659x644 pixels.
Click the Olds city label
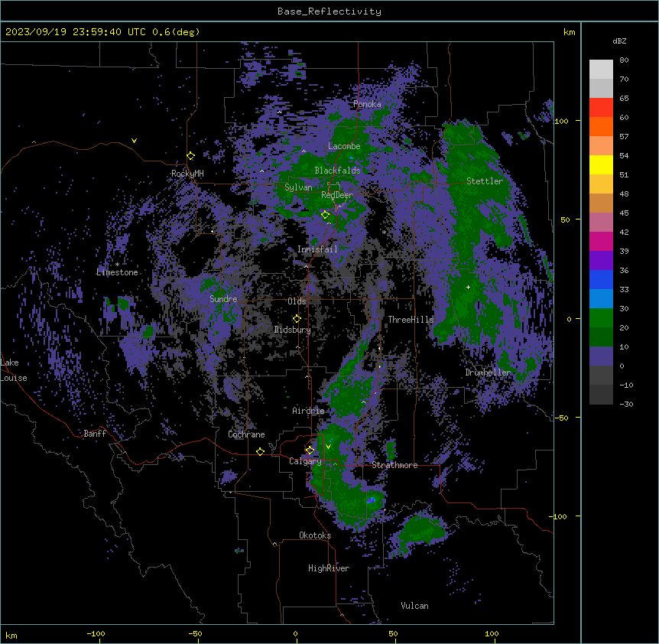click(x=297, y=301)
